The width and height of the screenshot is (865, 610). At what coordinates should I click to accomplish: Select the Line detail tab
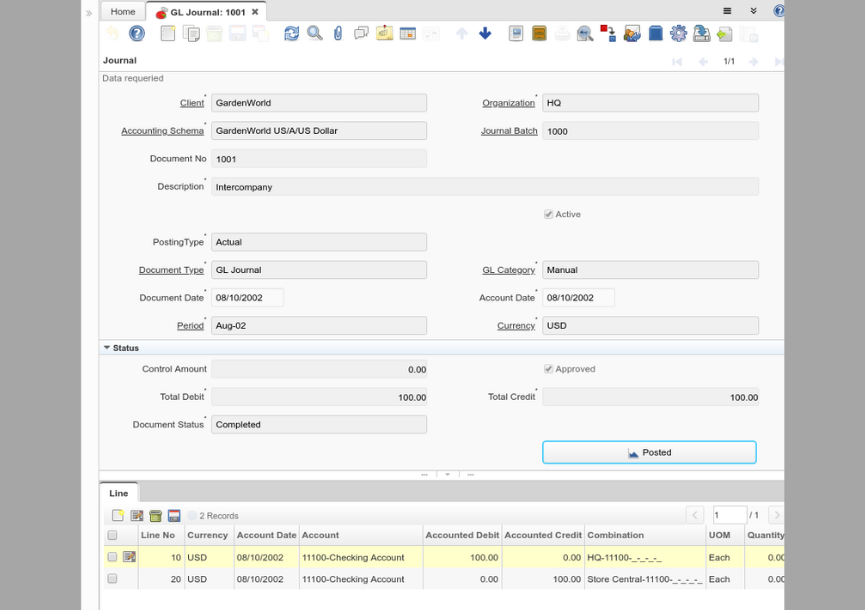(x=119, y=493)
